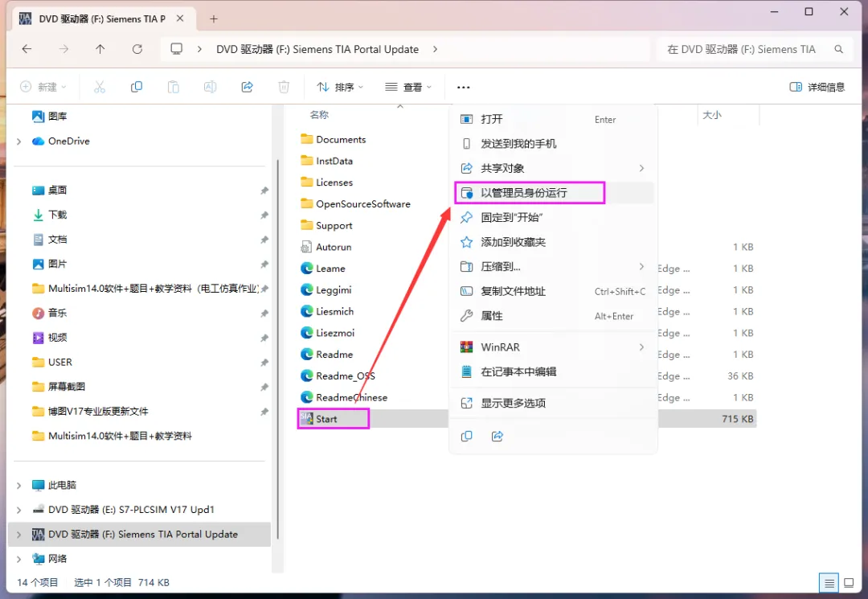Click breadcrumb chevron after the path
868x599 pixels.
[x=435, y=49]
